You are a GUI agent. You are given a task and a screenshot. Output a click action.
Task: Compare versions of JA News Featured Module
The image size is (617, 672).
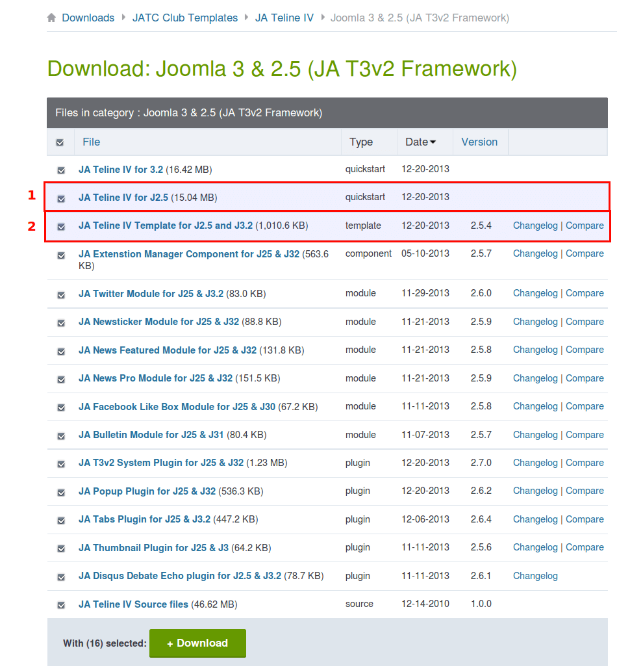click(x=585, y=350)
